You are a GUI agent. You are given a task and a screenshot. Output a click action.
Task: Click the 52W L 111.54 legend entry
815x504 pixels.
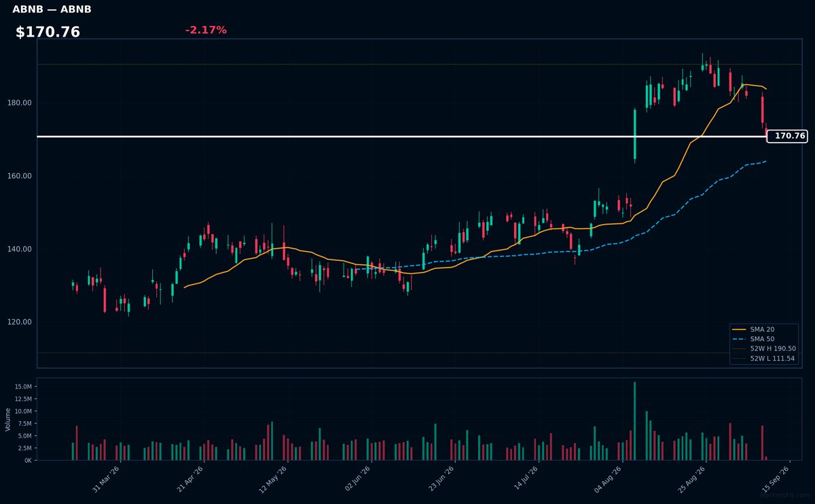(x=763, y=358)
